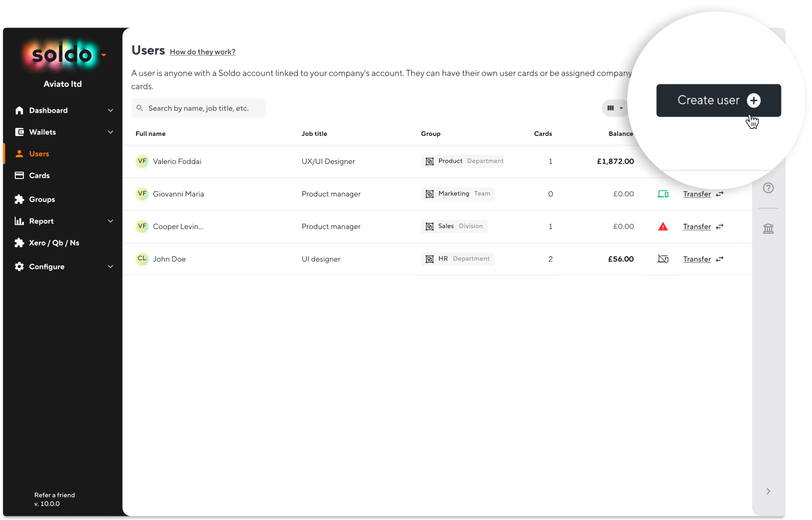
Task: Open the 'How do they work?' link
Action: point(202,51)
